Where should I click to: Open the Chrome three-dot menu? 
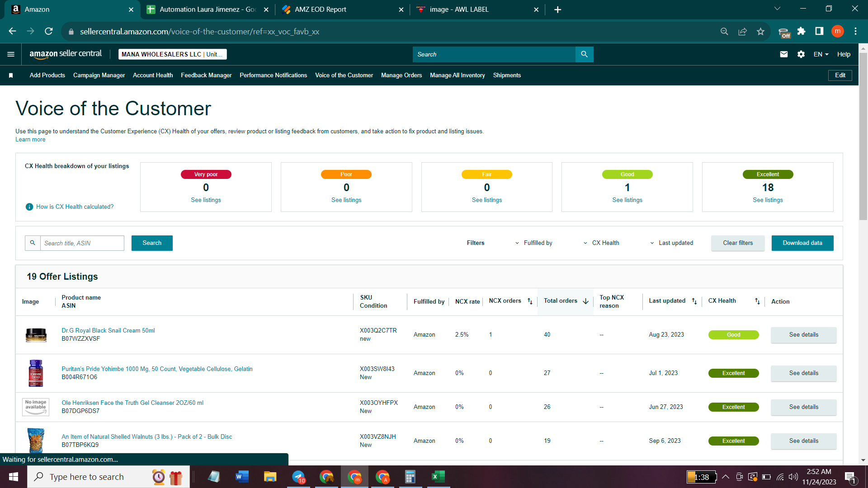tap(855, 31)
